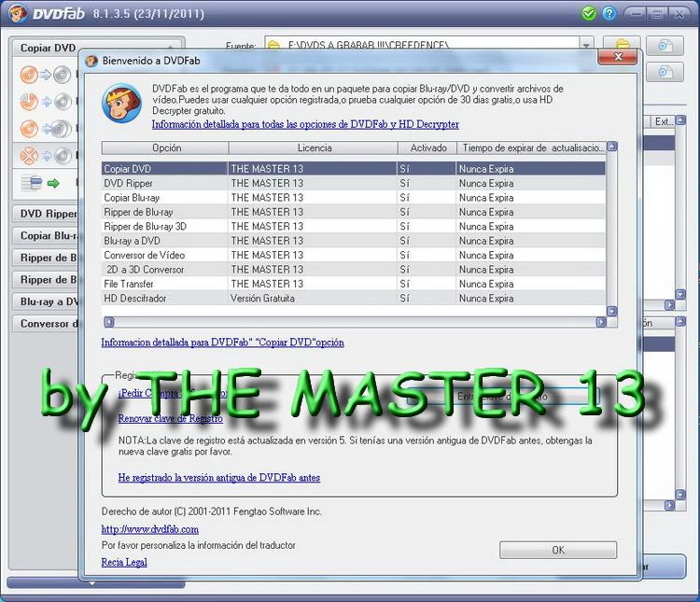Image resolution: width=700 pixels, height=602 pixels.
Task: Click the license table scroll down arrow
Action: pos(612,312)
